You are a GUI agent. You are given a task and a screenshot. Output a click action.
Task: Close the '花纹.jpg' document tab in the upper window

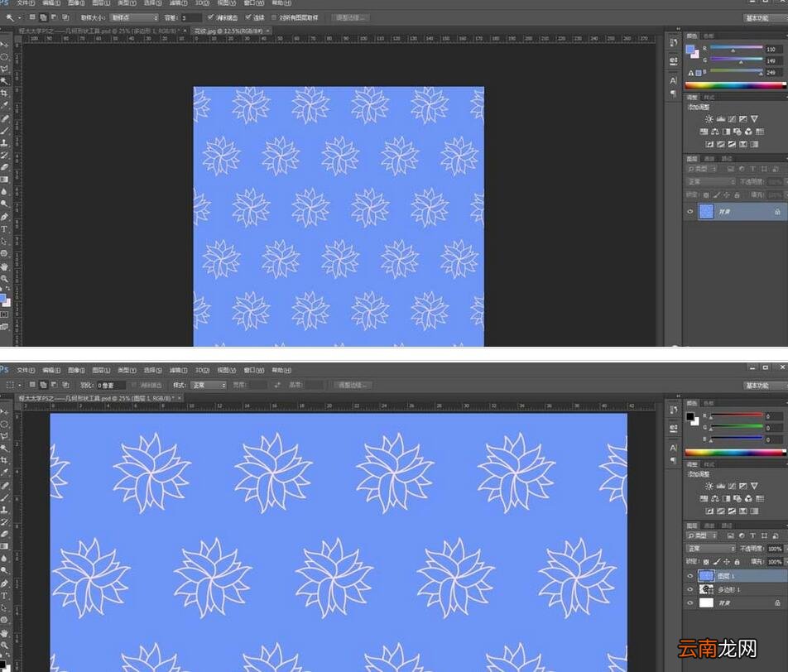pyautogui.click(x=268, y=31)
